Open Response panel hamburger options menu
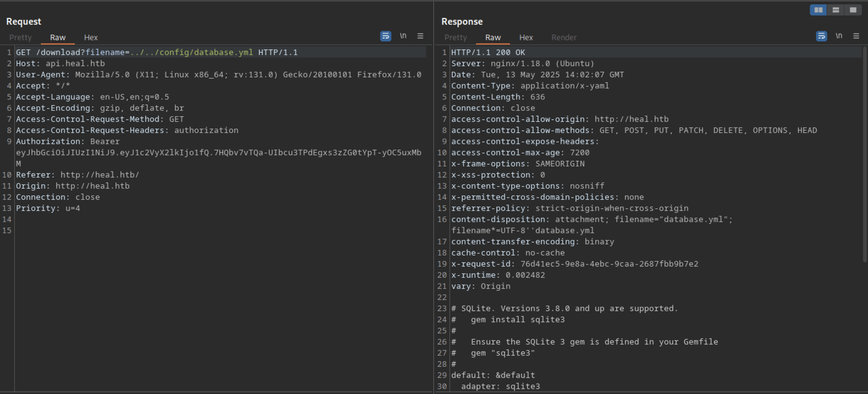This screenshot has height=394, width=868. [856, 36]
